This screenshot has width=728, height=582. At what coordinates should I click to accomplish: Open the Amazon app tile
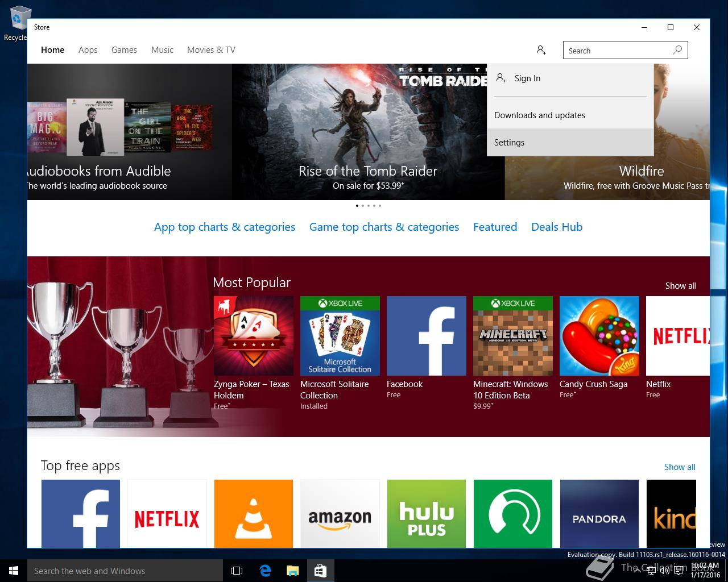click(x=340, y=513)
